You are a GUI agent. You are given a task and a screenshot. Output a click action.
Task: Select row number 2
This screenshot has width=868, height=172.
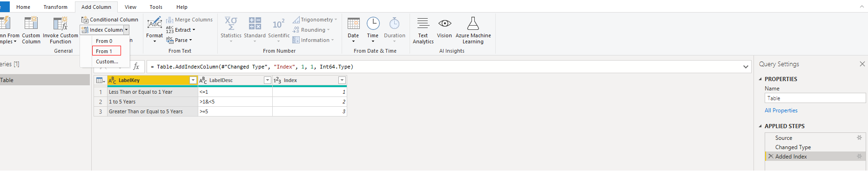[x=101, y=102]
